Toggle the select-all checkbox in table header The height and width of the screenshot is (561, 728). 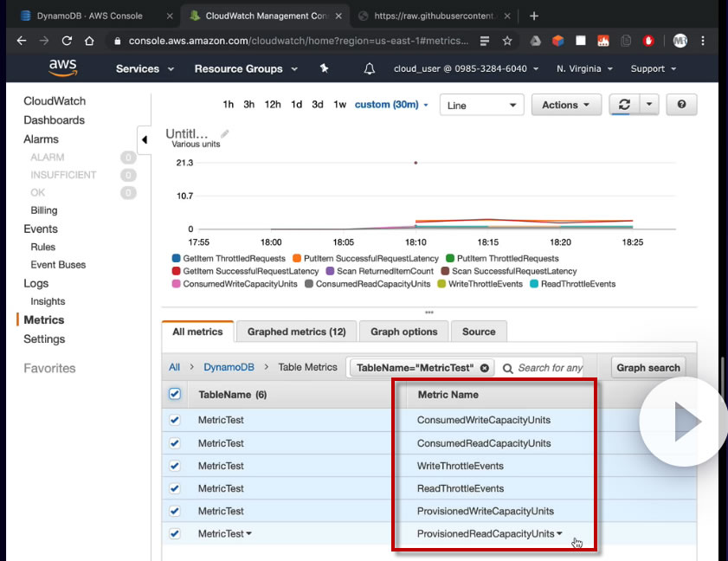175,394
